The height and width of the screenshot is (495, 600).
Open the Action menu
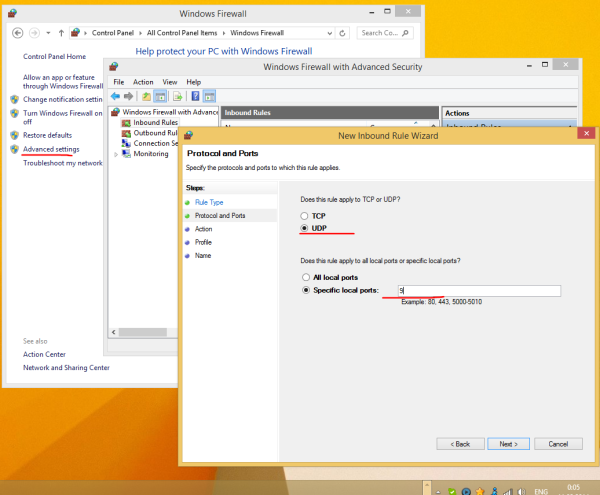tap(143, 81)
